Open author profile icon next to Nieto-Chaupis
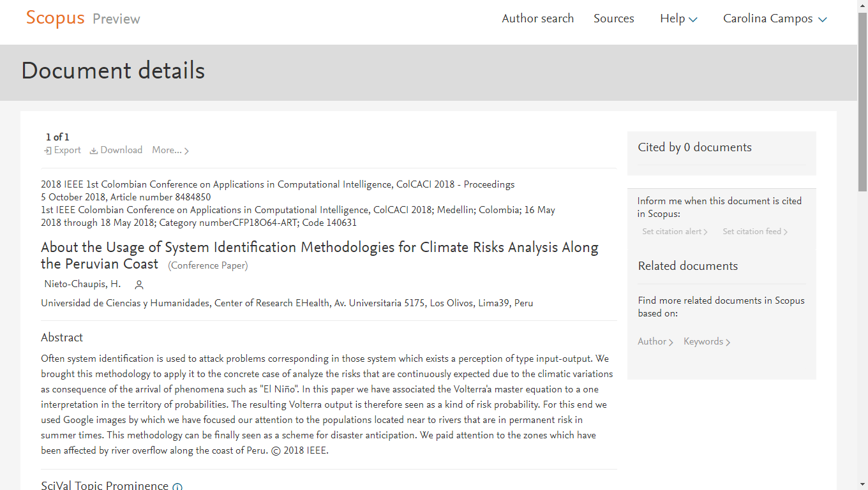 pos(139,285)
